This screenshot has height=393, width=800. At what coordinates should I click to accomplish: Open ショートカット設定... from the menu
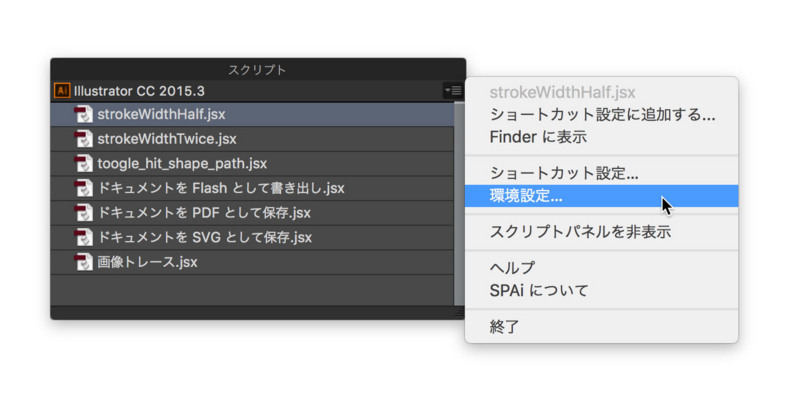[x=602, y=174]
